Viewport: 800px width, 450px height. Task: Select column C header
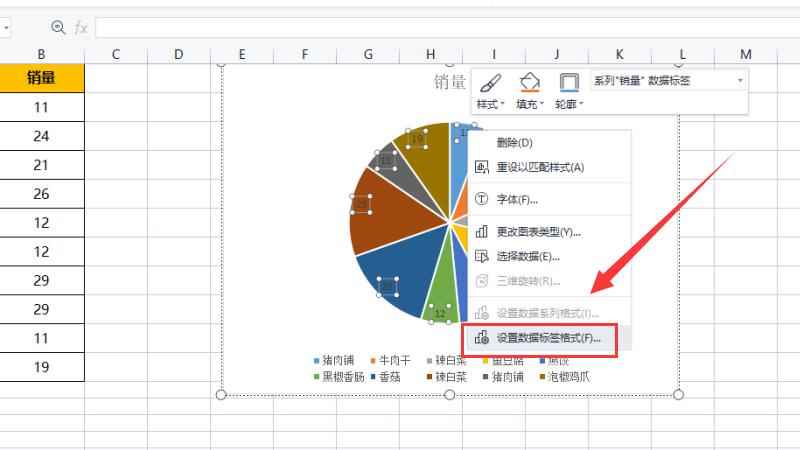[116, 54]
